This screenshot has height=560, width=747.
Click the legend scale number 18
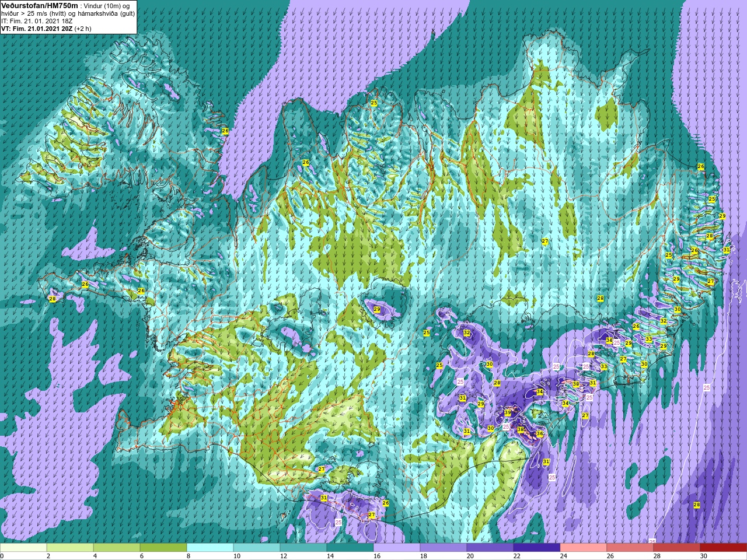[423, 556]
